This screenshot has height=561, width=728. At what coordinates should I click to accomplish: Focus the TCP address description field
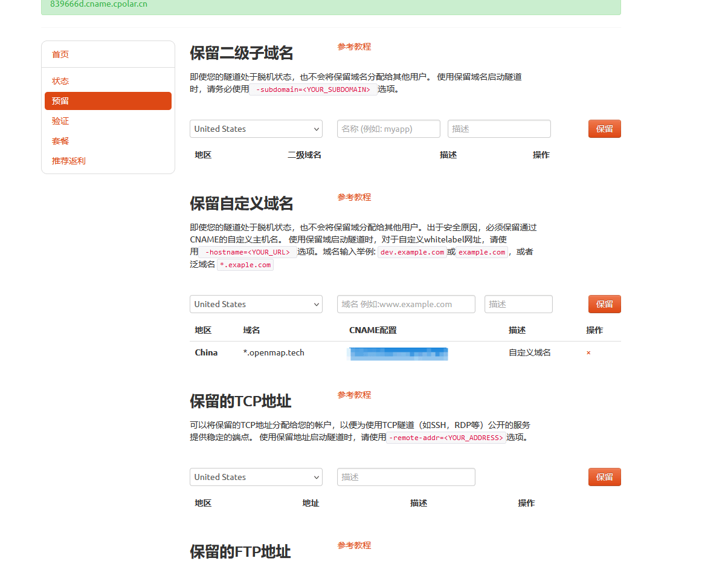[406, 477]
